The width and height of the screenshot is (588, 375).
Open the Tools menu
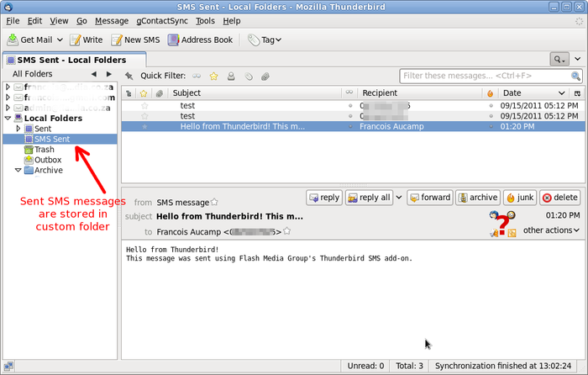point(205,21)
